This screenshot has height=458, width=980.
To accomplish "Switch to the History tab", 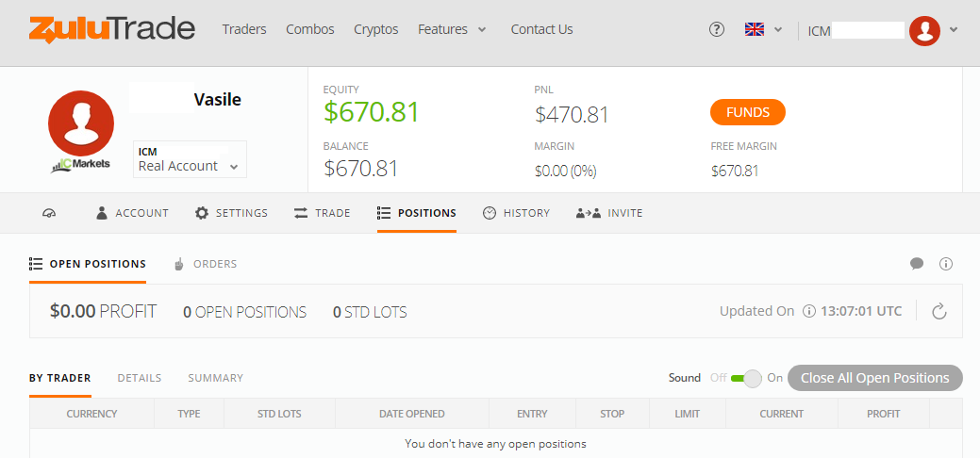I will click(516, 213).
